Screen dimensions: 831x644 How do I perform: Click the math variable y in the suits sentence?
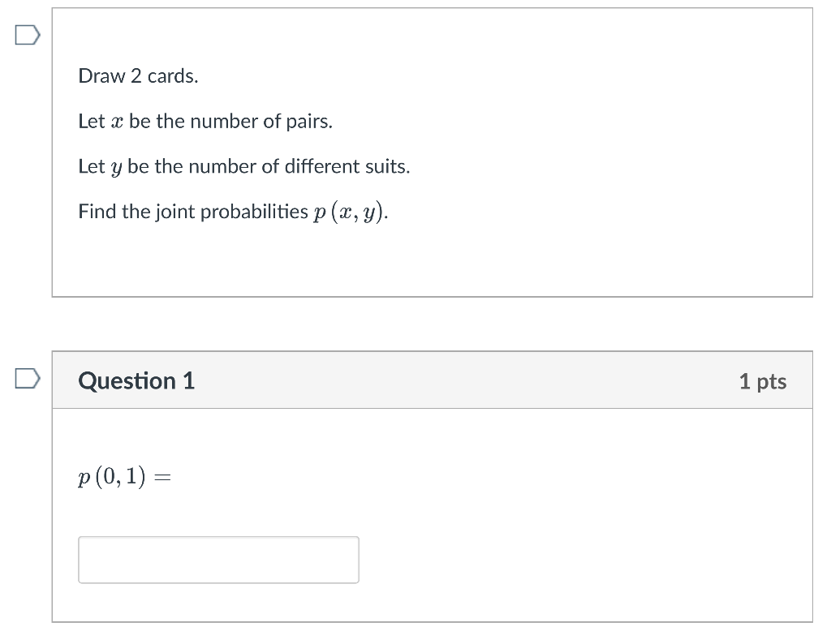[117, 169]
